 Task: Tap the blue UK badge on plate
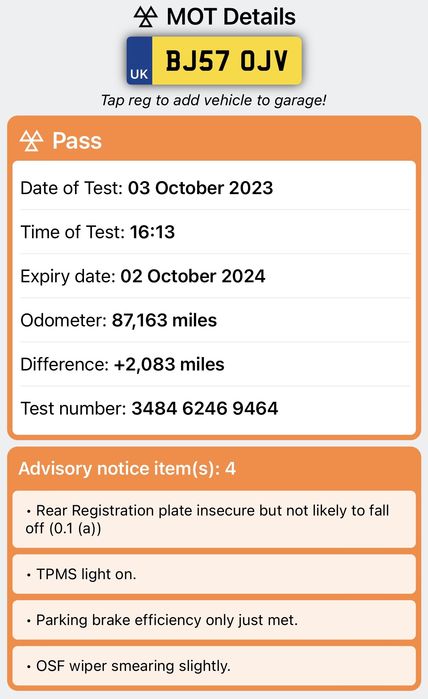tap(139, 61)
